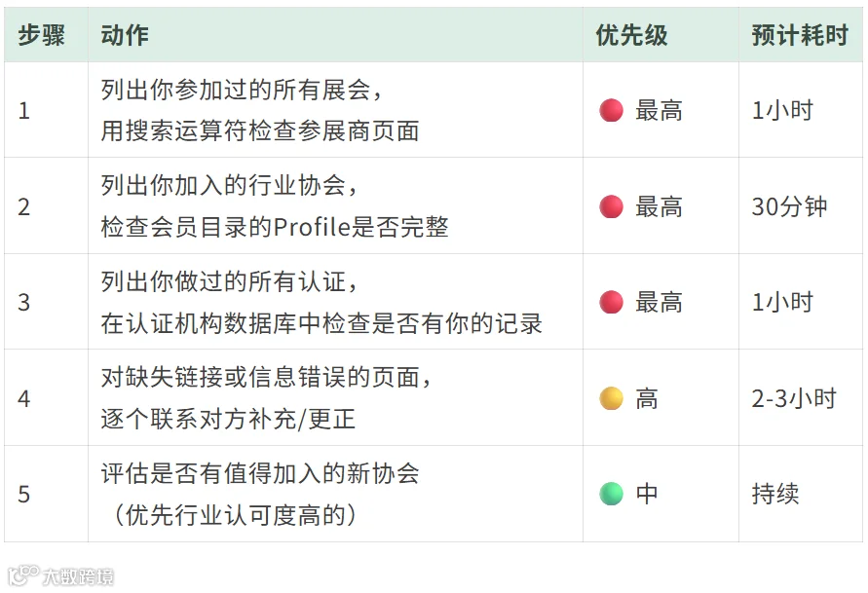Click the 逐个联系对方补充/更正 text
The height and width of the screenshot is (593, 868).
point(228,419)
